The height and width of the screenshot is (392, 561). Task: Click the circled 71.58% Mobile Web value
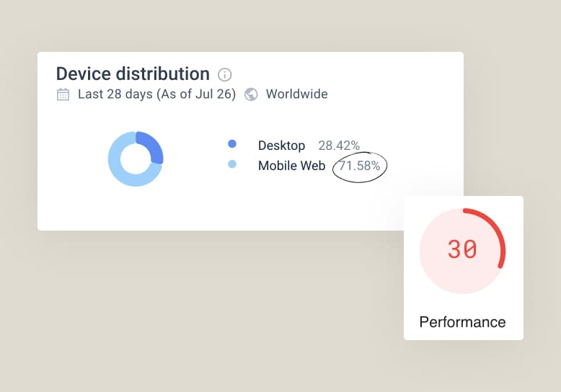(x=360, y=166)
